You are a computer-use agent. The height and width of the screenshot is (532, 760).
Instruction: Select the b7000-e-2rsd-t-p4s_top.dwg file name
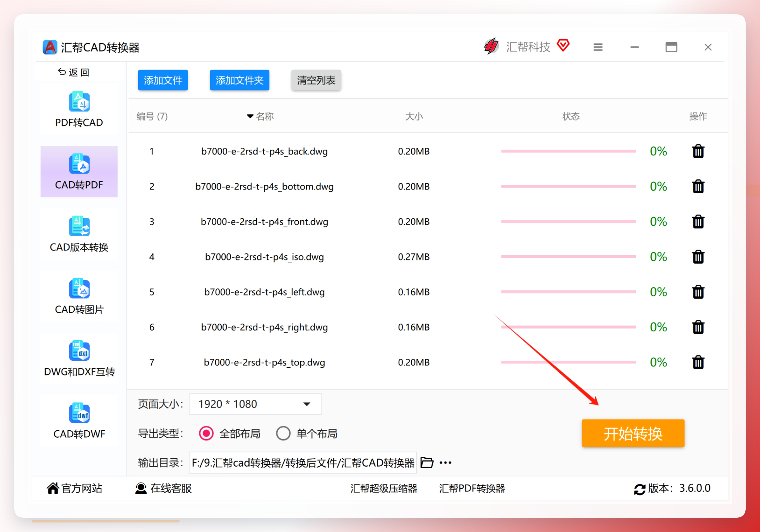(x=264, y=362)
